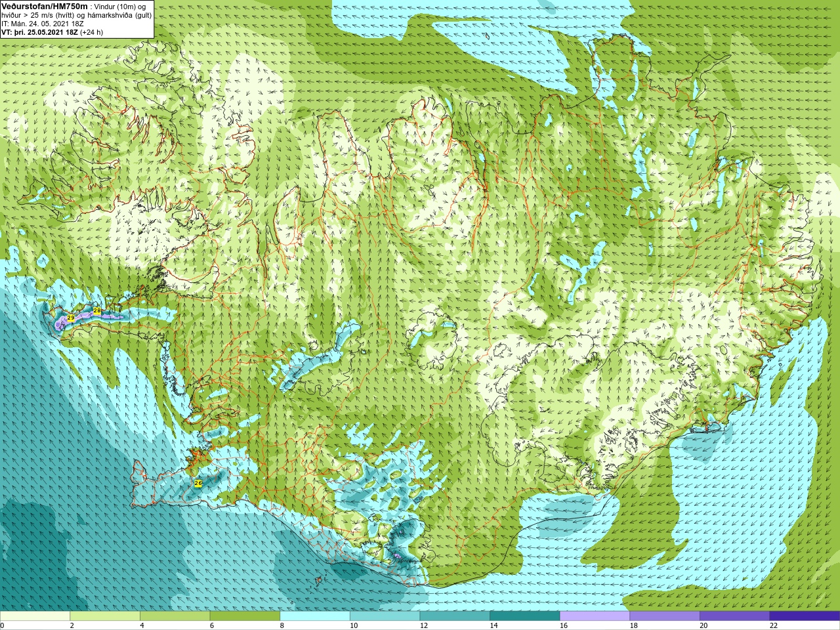Click the "hviður > 25 m/s" description line
840x630 pixels.
[76, 15]
